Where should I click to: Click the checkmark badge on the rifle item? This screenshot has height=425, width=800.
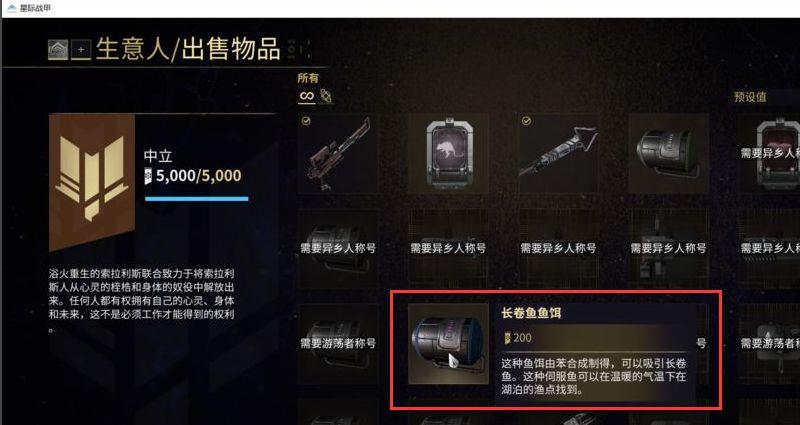(306, 121)
